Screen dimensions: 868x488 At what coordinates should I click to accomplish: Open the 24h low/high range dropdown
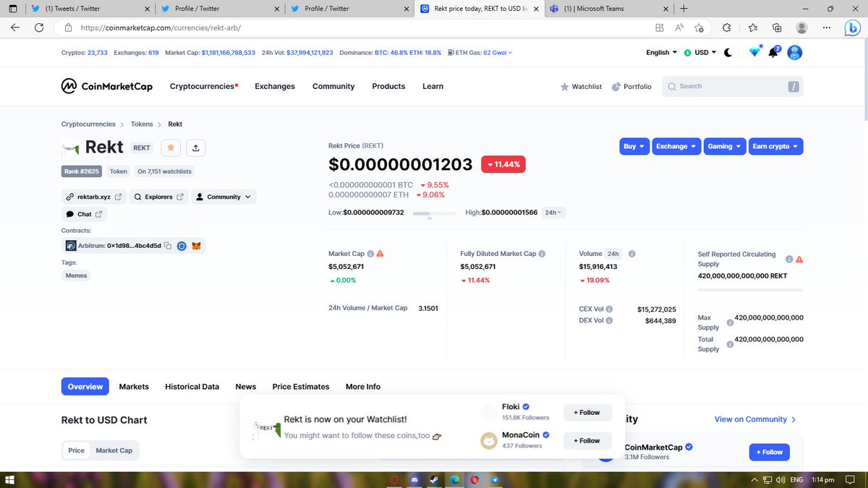pyautogui.click(x=554, y=213)
